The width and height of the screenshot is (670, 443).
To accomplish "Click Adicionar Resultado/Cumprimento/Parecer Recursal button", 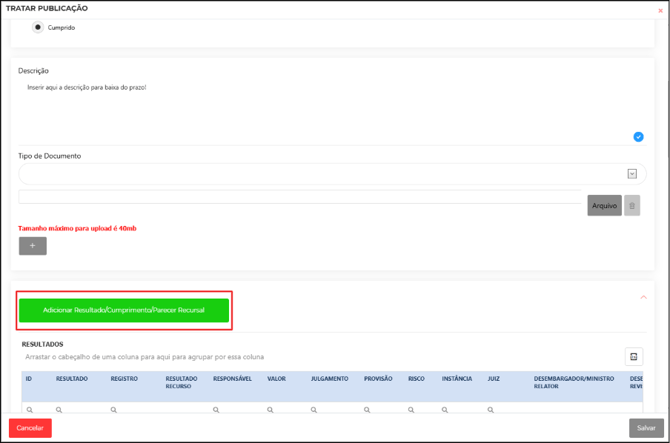I will 124,310.
